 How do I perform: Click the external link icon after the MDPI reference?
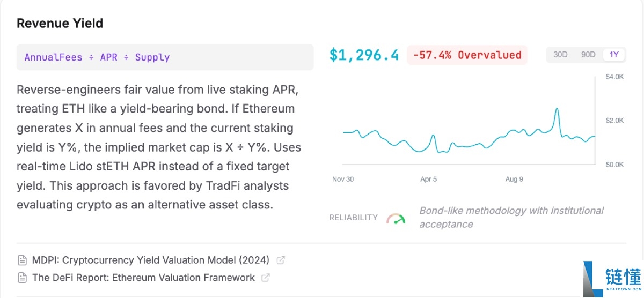click(280, 260)
